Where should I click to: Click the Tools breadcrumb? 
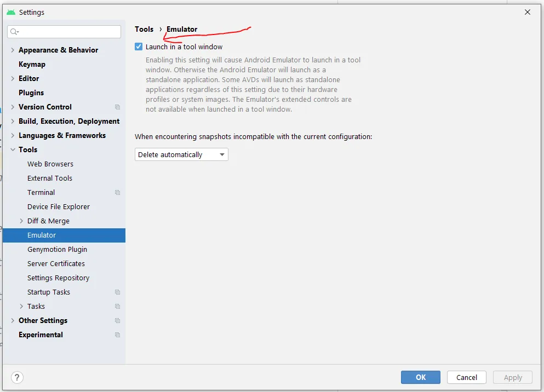(x=144, y=29)
